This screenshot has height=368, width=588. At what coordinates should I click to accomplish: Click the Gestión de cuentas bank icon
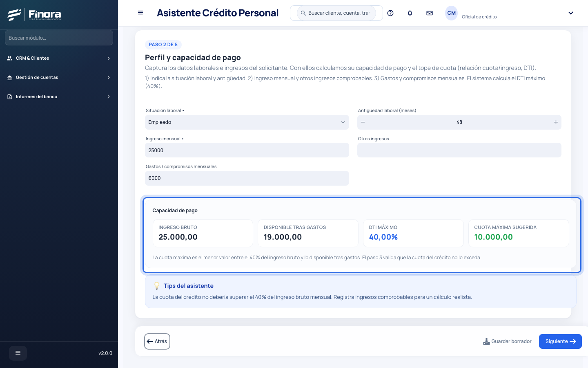coord(9,78)
